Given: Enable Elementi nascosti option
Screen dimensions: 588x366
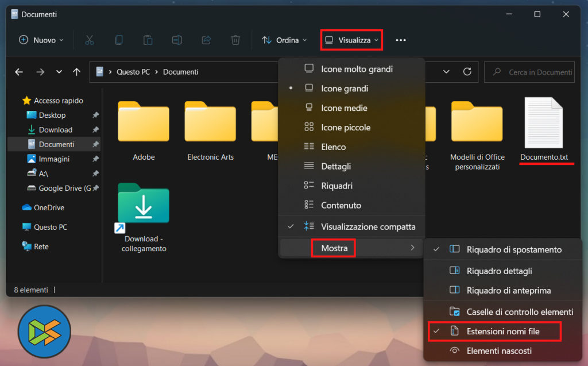Looking at the screenshot, I should coord(499,350).
